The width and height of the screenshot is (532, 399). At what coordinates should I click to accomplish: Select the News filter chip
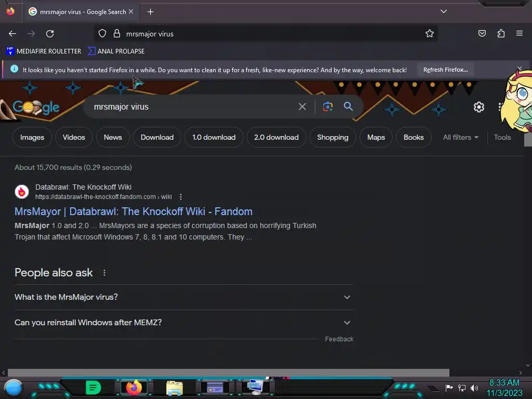click(113, 137)
